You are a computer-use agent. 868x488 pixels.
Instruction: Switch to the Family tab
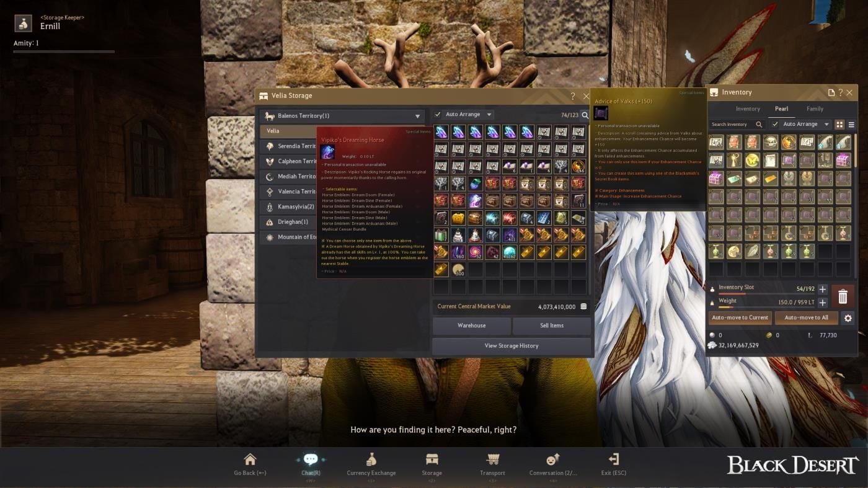[x=815, y=109]
